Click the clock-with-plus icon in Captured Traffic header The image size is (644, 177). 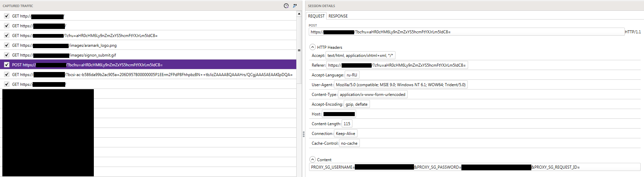(286, 6)
